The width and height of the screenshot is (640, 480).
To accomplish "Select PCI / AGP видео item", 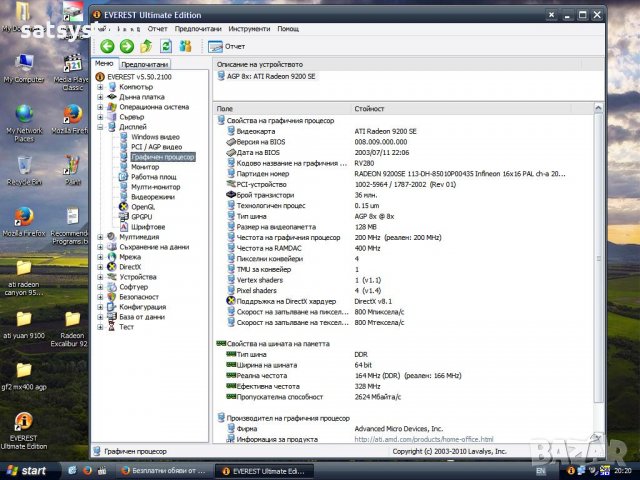I will [x=156, y=147].
